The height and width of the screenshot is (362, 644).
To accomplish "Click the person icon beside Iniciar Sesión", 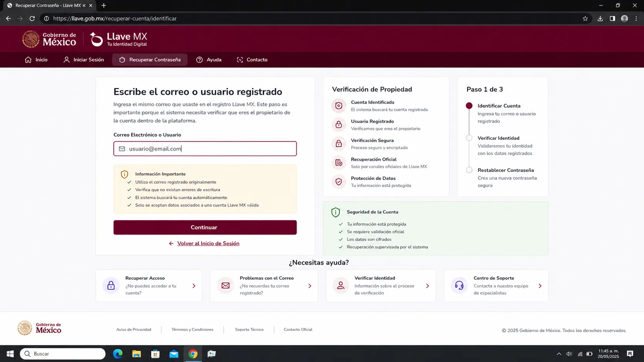I will [67, 60].
